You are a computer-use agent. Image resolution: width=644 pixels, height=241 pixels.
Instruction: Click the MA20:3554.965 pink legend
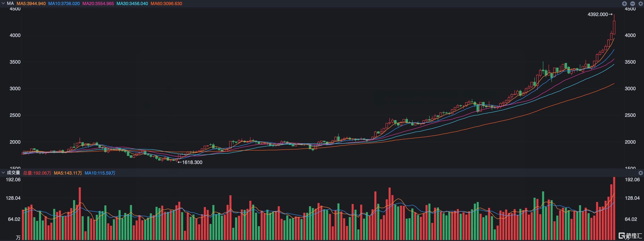98,3
